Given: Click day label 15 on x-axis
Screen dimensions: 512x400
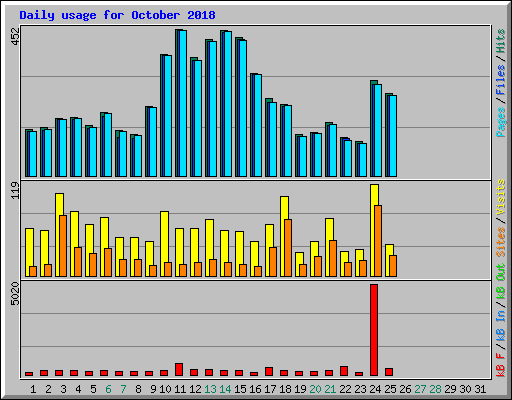Looking at the screenshot, I should pos(240,389).
